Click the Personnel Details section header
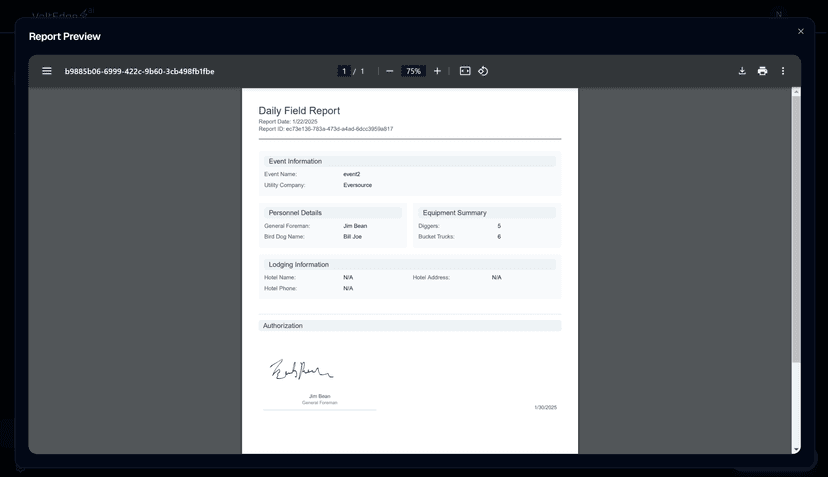 (x=333, y=212)
